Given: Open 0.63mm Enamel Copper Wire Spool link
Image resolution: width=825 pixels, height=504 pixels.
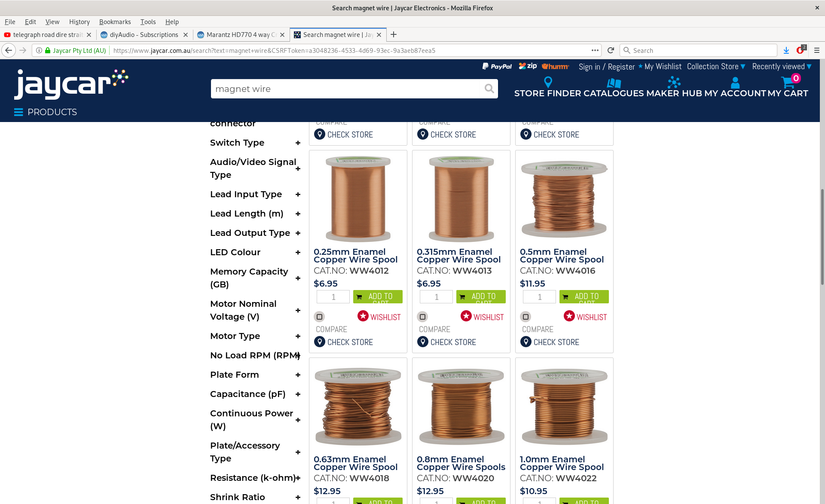Looking at the screenshot, I should [355, 463].
